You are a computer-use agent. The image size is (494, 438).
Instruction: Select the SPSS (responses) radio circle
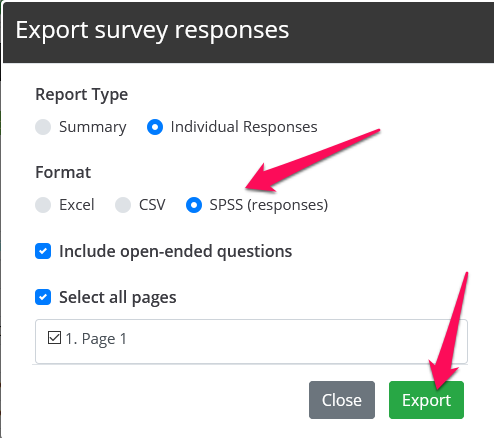pos(194,205)
